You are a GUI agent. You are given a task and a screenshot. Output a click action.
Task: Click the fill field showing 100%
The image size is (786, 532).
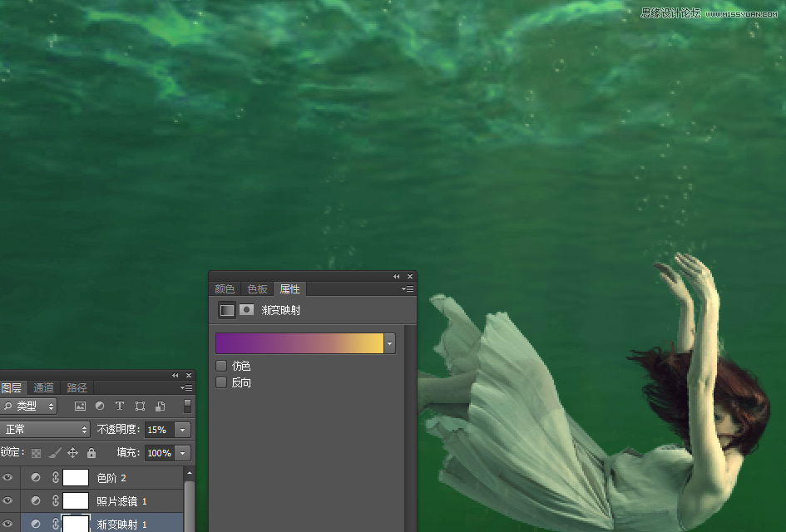point(160,453)
